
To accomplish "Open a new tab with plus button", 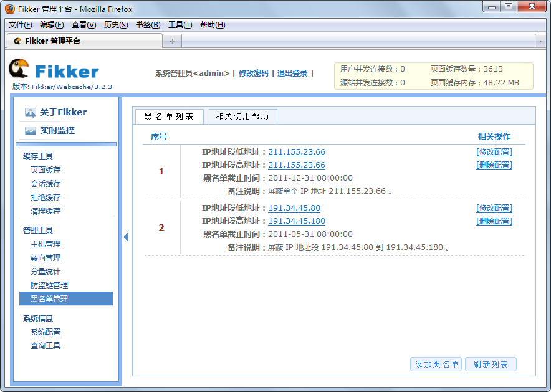I will coord(173,41).
